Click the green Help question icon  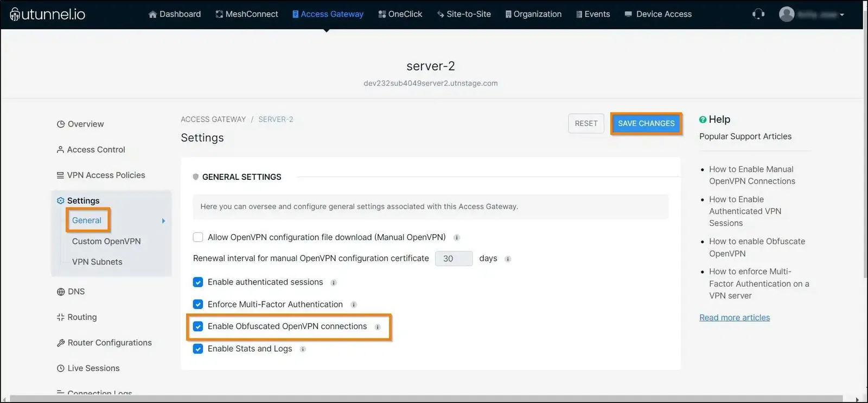click(703, 119)
